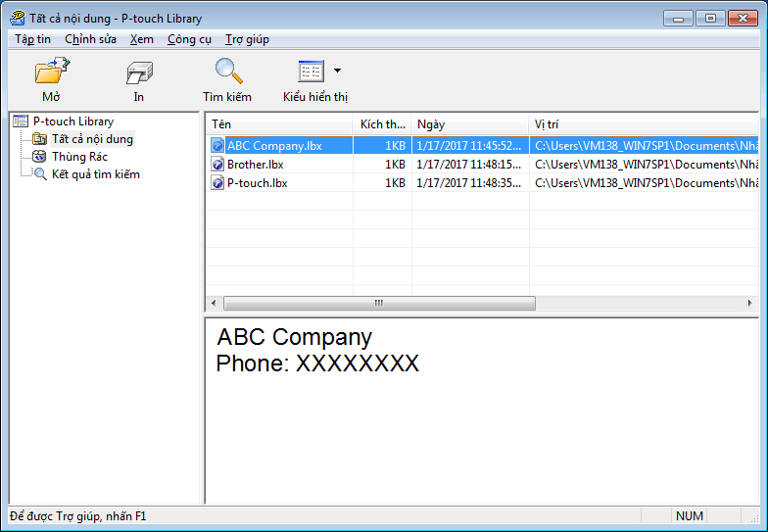Open the Tập tin menu
The image size is (768, 532).
tap(33, 39)
